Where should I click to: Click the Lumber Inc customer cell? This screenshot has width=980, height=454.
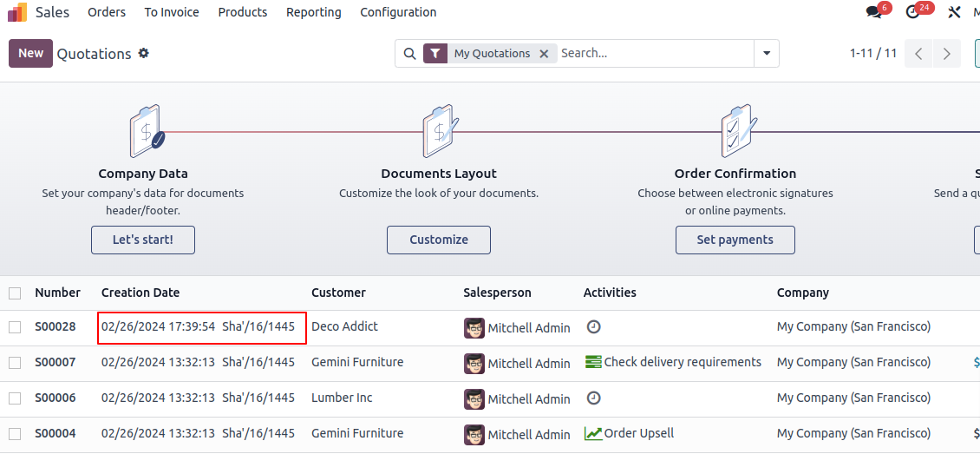(x=342, y=398)
